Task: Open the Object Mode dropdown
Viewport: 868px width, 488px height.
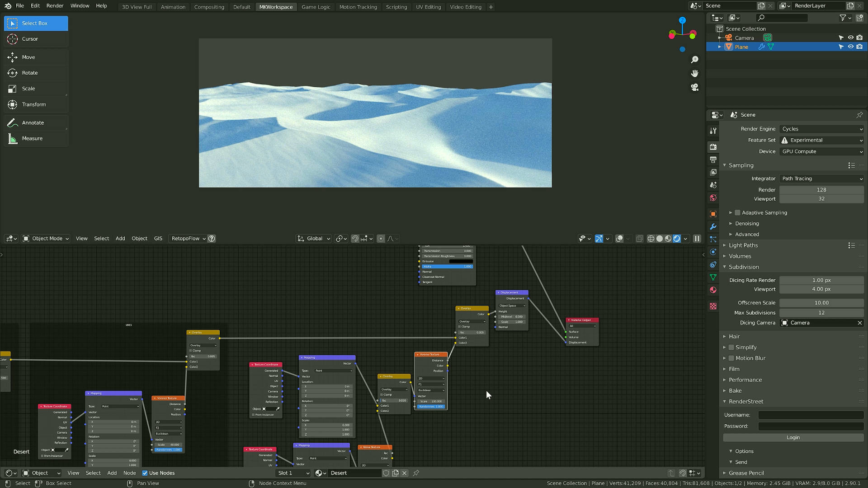Action: [46, 239]
